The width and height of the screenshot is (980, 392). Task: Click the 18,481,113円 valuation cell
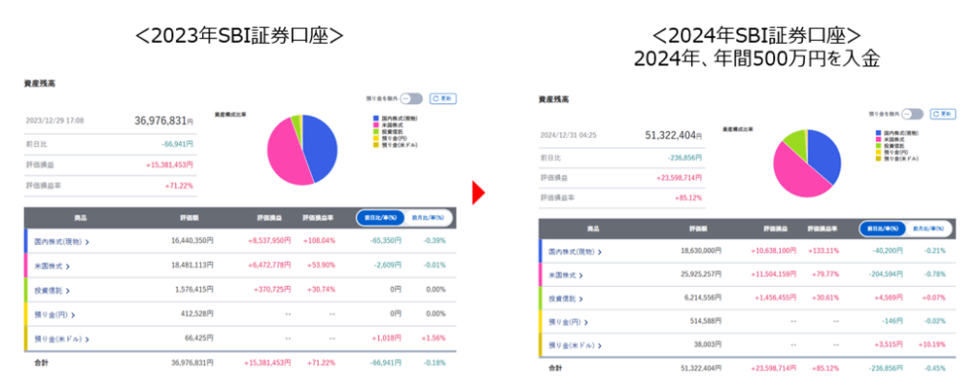pos(191,265)
